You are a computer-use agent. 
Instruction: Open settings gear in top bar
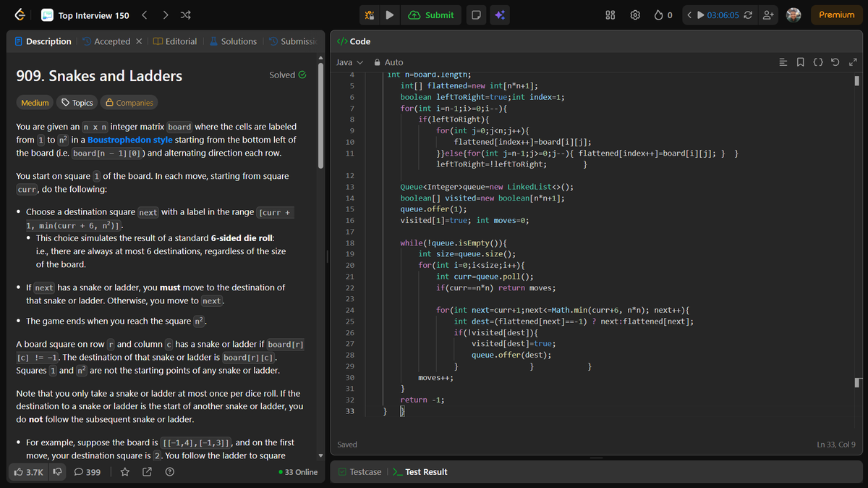click(x=635, y=14)
